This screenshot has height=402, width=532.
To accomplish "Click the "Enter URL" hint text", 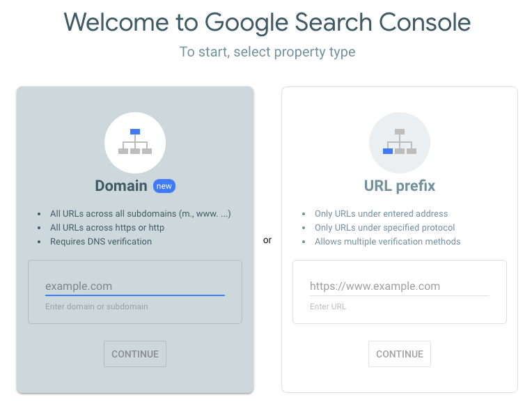I will 328,307.
